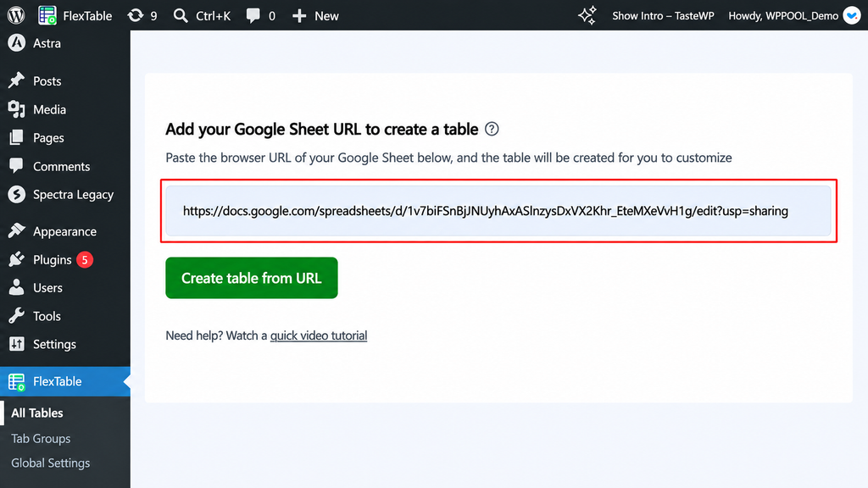Click the Astra logo icon in sidebar
The width and height of the screenshot is (868, 488).
(x=17, y=43)
